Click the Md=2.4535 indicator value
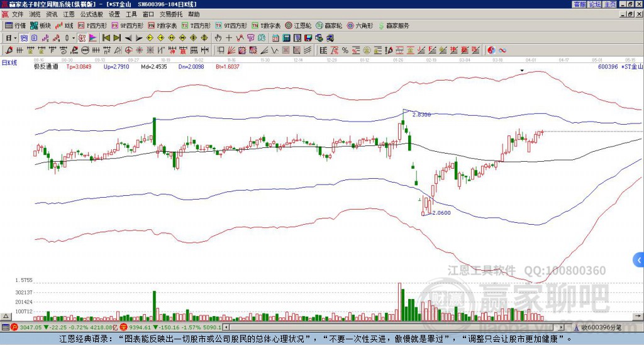Viewport: 644px width, 345px height. [154, 67]
